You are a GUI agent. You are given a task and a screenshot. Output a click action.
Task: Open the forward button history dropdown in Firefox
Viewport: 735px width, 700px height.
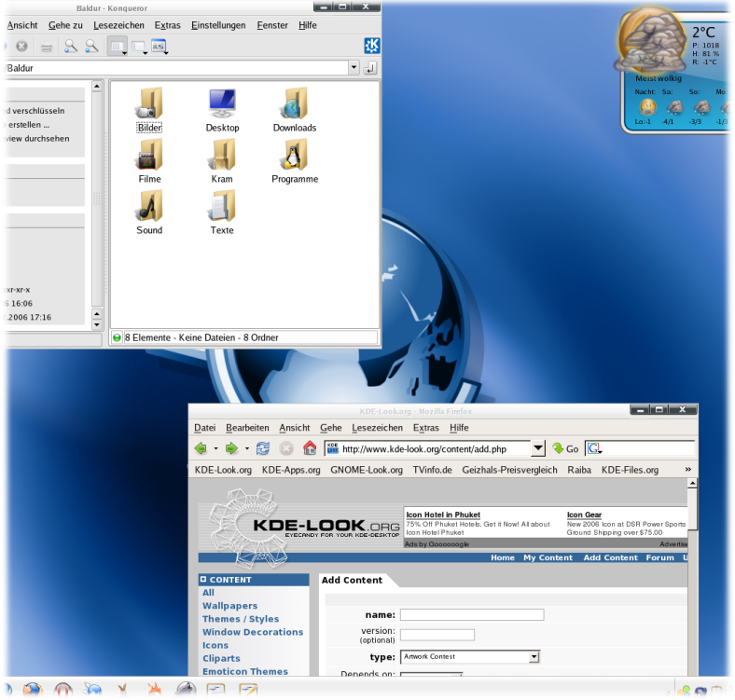246,449
